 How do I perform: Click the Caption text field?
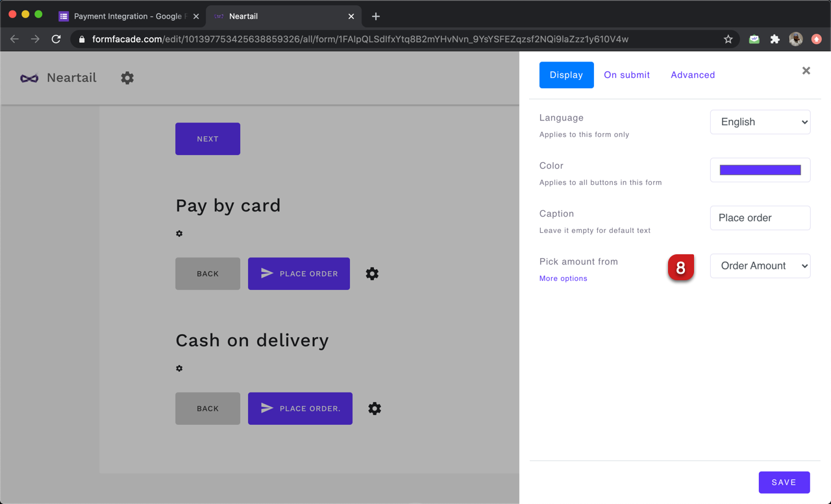pos(760,218)
